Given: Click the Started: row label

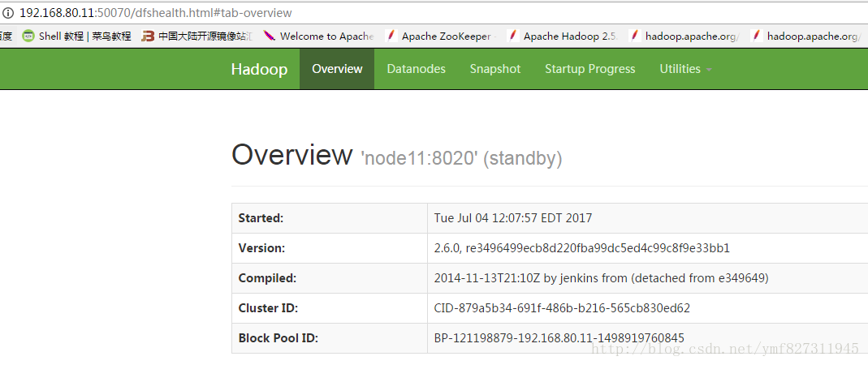Looking at the screenshot, I should point(261,218).
